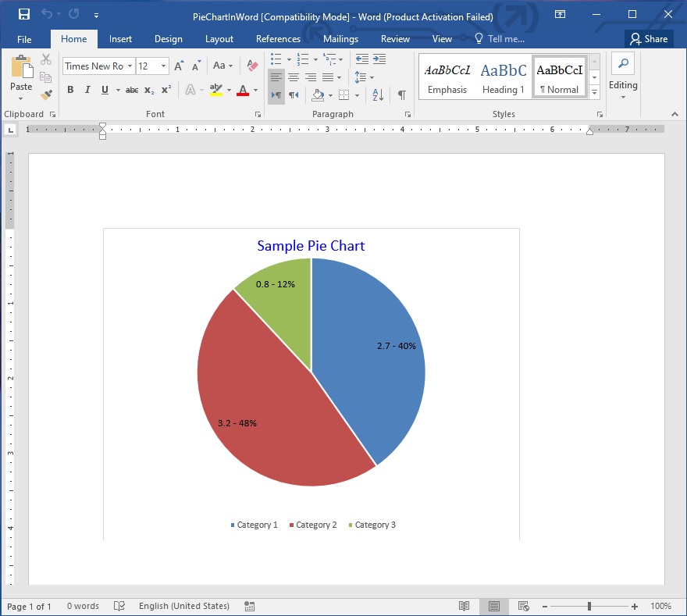Toggle Show/Hide paragraph marks
Screen dimensions: 687x616
point(401,94)
